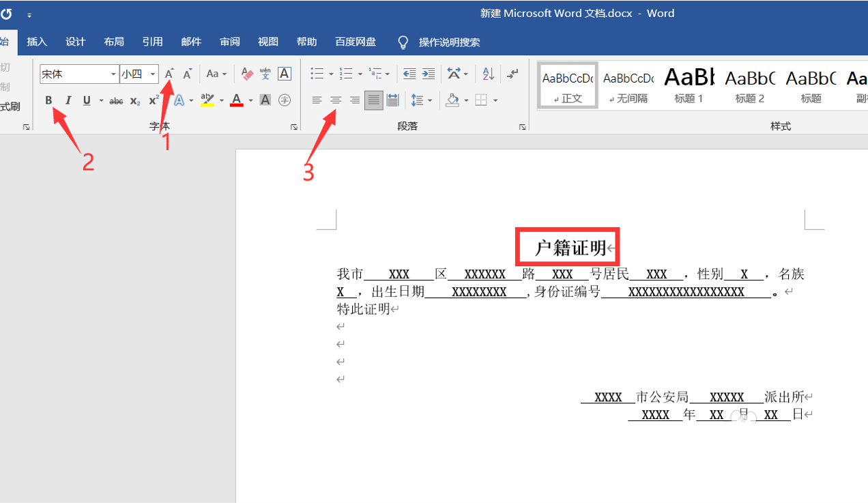Click the enclosed character 字 icon
The image size is (868, 503).
tap(285, 101)
